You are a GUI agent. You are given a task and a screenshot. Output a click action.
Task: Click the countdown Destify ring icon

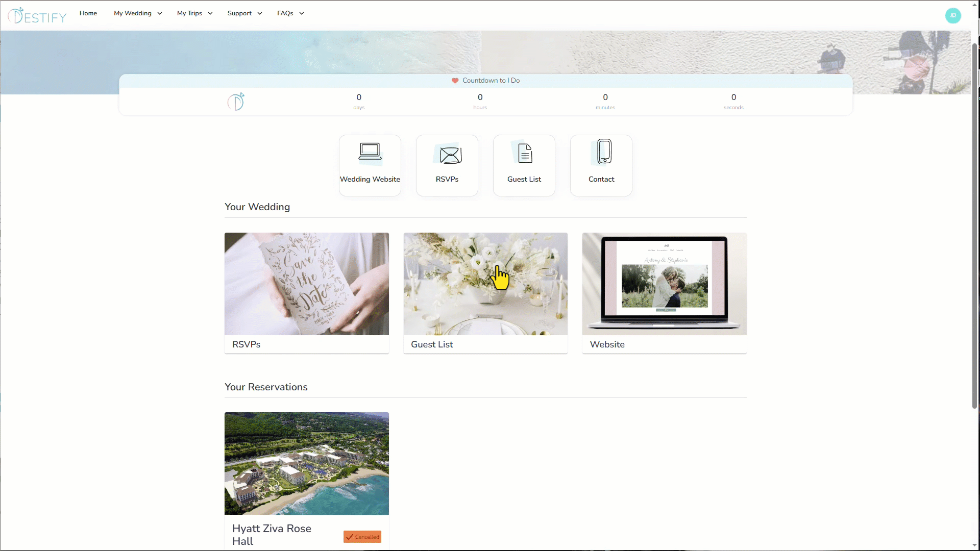pos(236,102)
